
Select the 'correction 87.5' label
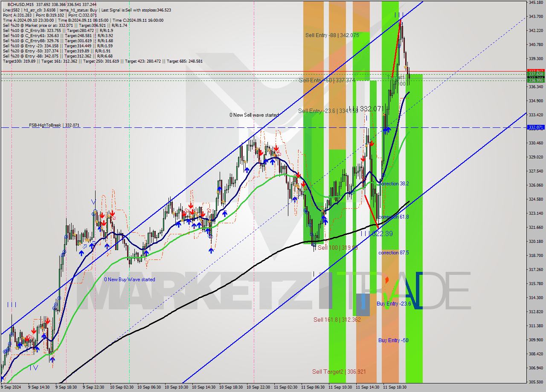pos(394,253)
